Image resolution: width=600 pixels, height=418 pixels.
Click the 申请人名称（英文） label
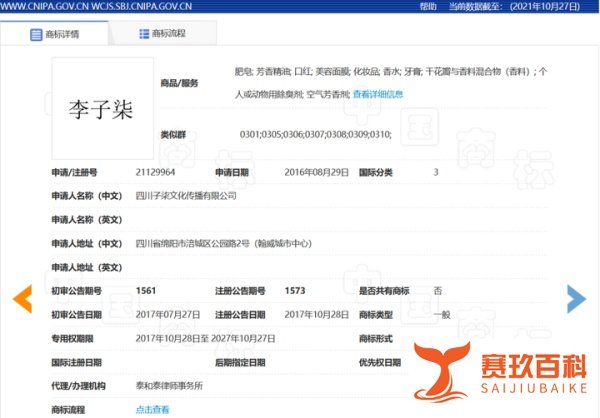click(x=87, y=220)
